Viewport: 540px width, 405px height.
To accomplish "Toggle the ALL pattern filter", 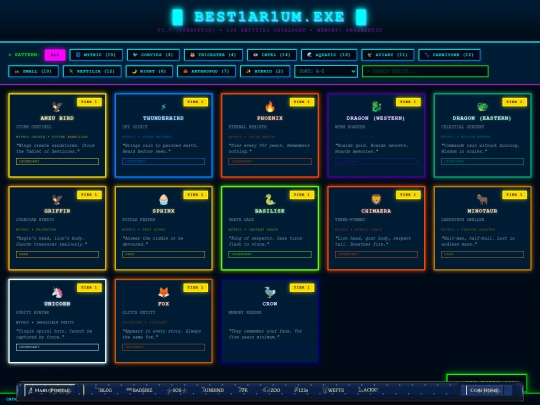I will tap(55, 55).
